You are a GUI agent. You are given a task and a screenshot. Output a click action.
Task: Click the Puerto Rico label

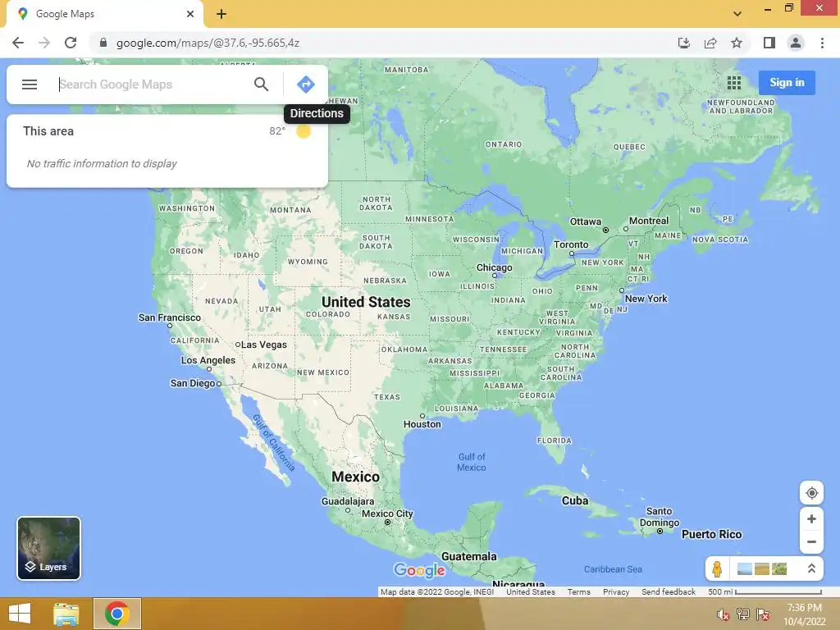pos(711,534)
